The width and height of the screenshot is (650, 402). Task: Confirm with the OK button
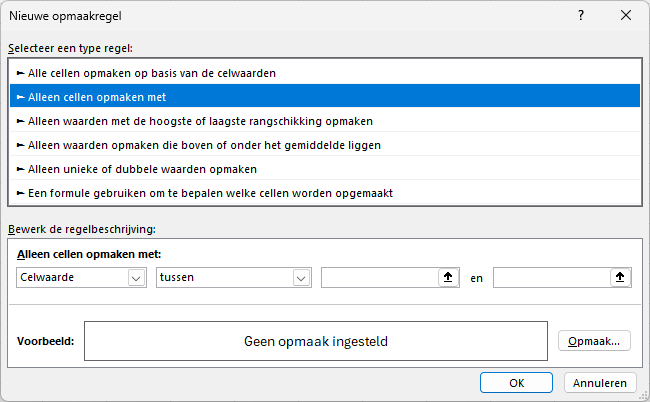click(516, 383)
